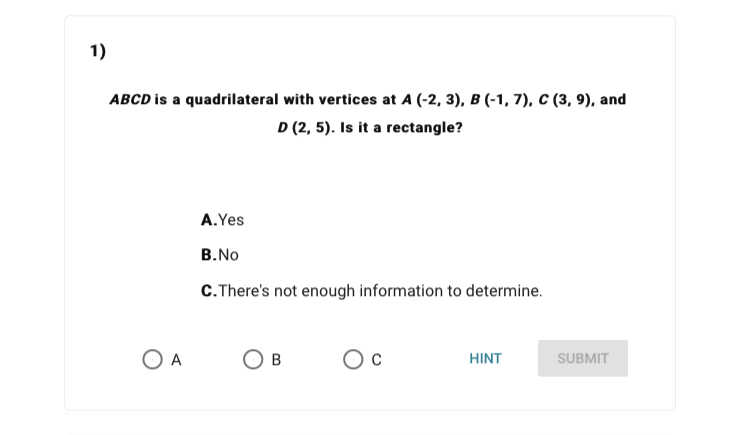Select radio button for option C
750x435 pixels.
click(352, 358)
